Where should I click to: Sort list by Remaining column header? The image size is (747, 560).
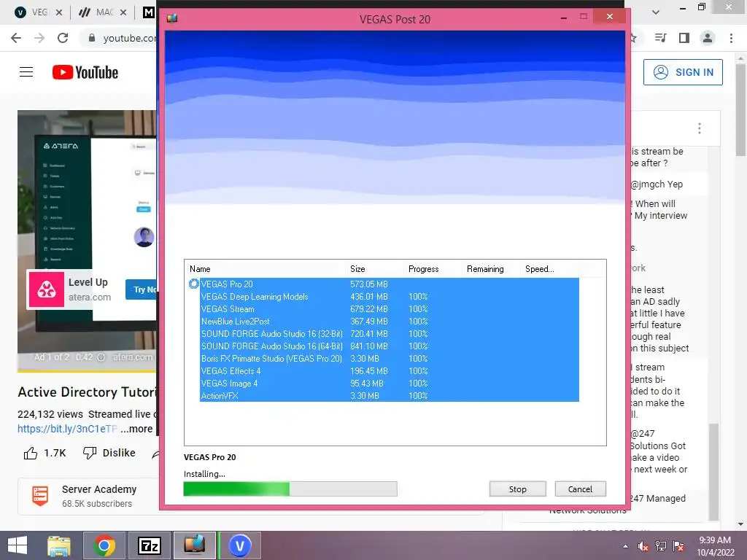tap(491, 269)
